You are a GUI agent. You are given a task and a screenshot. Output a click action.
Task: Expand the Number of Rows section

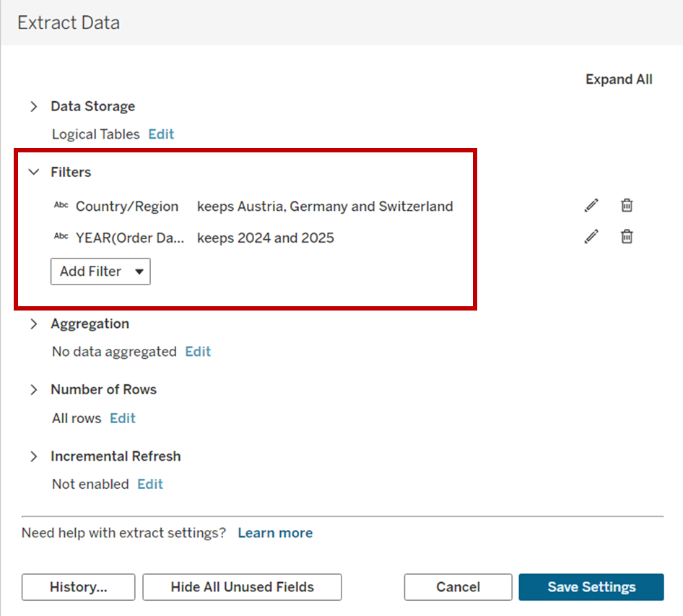[33, 390]
